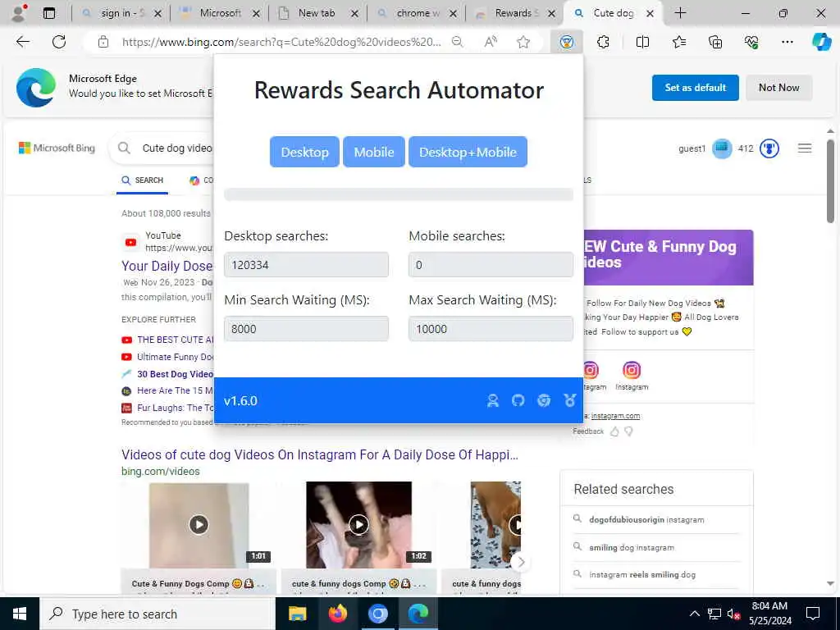Open a new tab with plus button
The image size is (840, 630).
(x=680, y=13)
